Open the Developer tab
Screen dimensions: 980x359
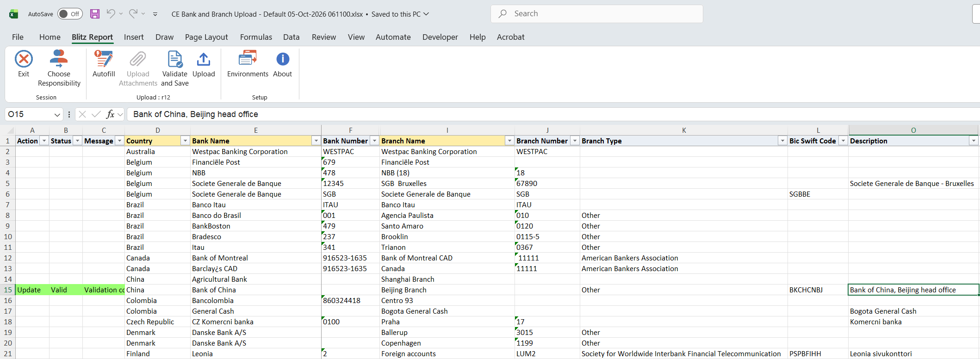(x=440, y=37)
